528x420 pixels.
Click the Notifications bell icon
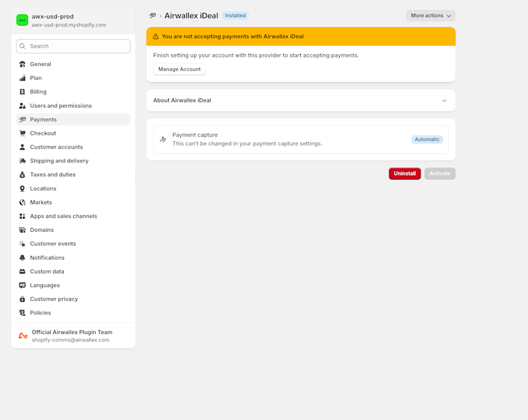tap(22, 258)
